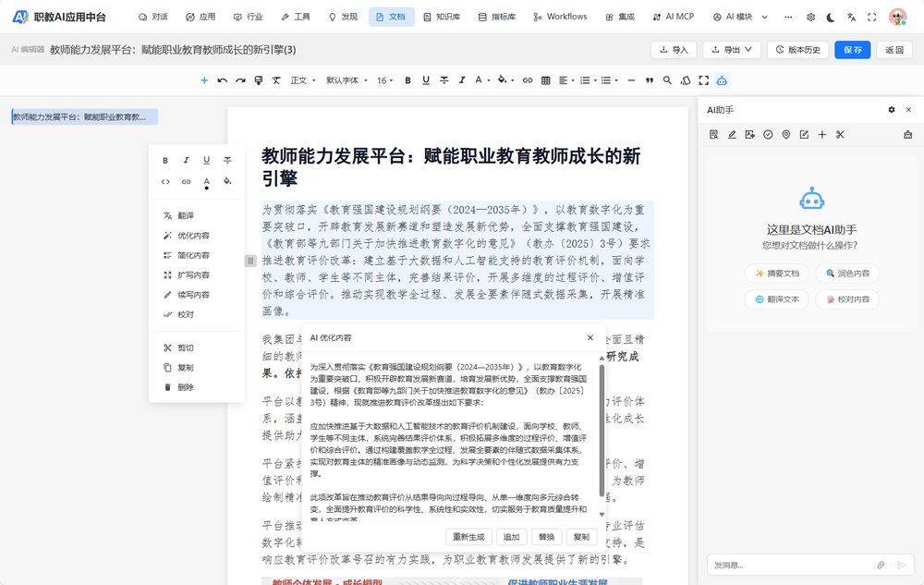
Task: Choose 校对 from the context menu
Action: [x=196, y=314]
